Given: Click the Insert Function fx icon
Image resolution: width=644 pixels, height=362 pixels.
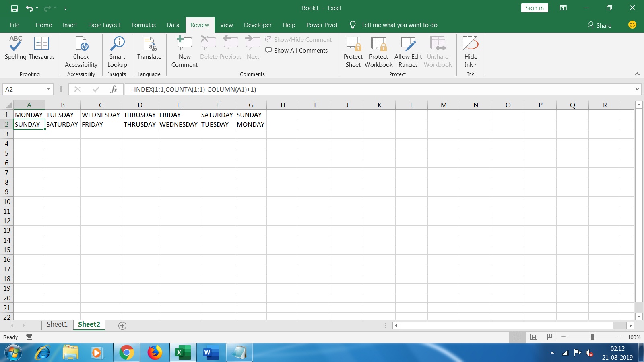Looking at the screenshot, I should (x=114, y=89).
